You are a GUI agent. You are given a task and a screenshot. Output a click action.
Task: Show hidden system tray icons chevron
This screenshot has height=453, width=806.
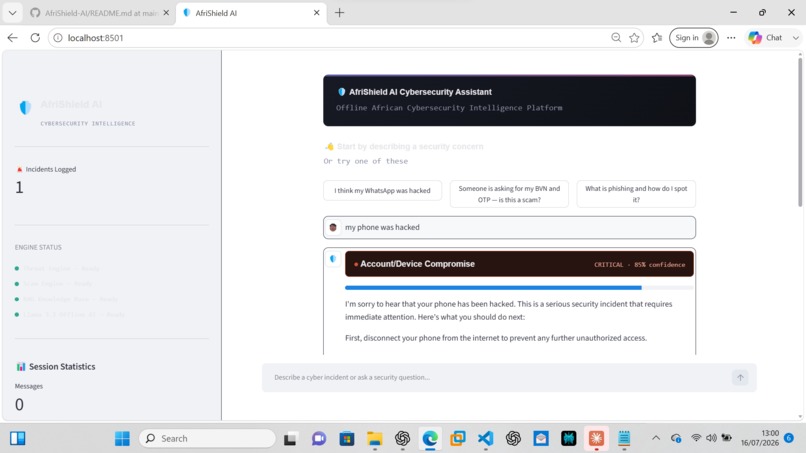click(656, 438)
